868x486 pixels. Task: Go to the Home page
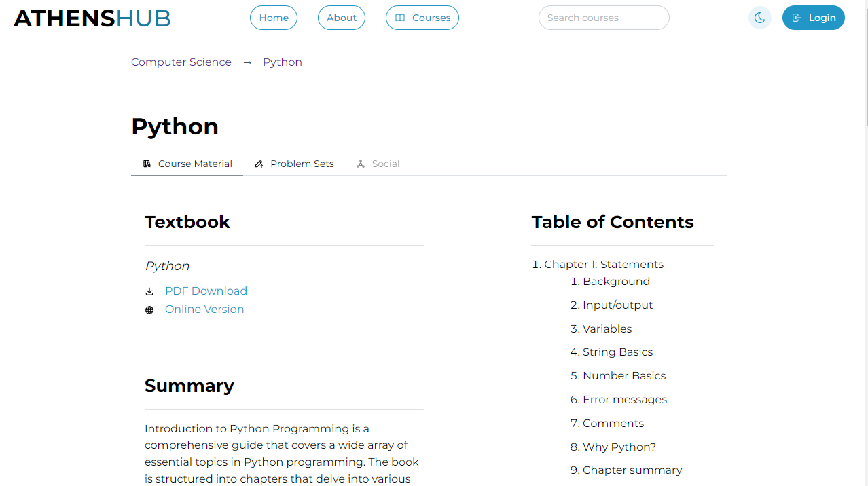click(274, 18)
